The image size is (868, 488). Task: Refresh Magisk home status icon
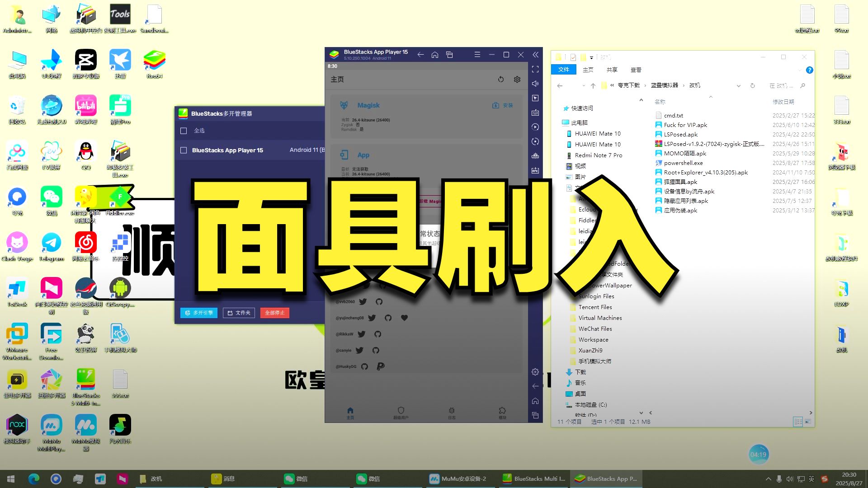point(501,79)
